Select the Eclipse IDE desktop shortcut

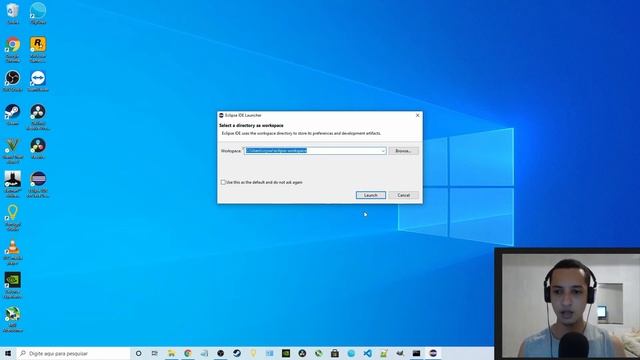coord(38,184)
